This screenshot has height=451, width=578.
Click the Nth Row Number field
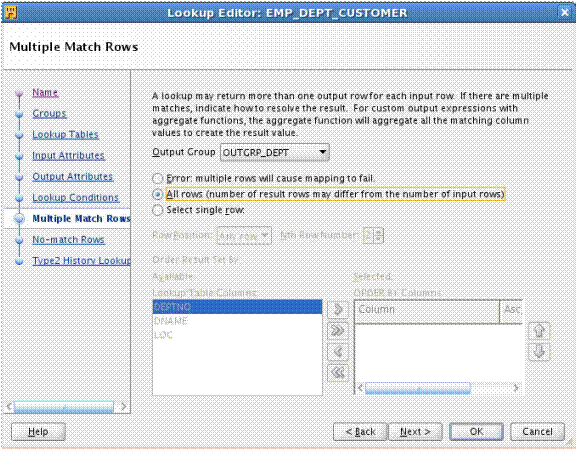369,235
